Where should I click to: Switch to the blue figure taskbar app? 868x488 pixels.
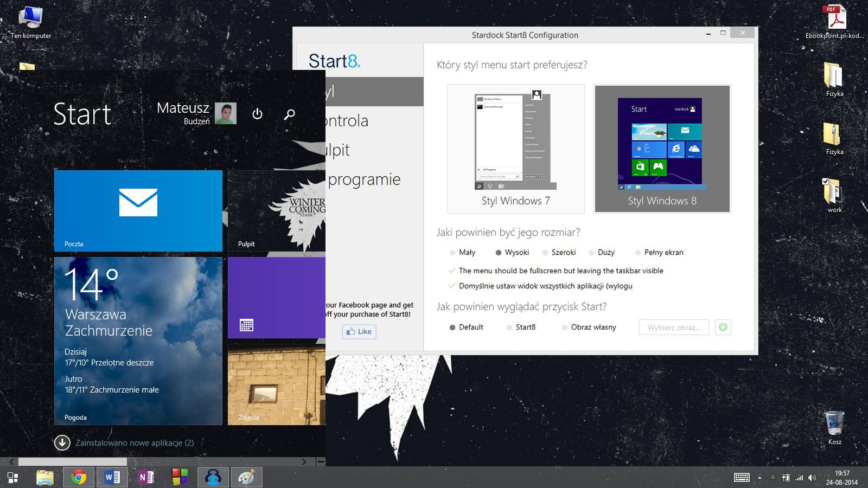213,477
